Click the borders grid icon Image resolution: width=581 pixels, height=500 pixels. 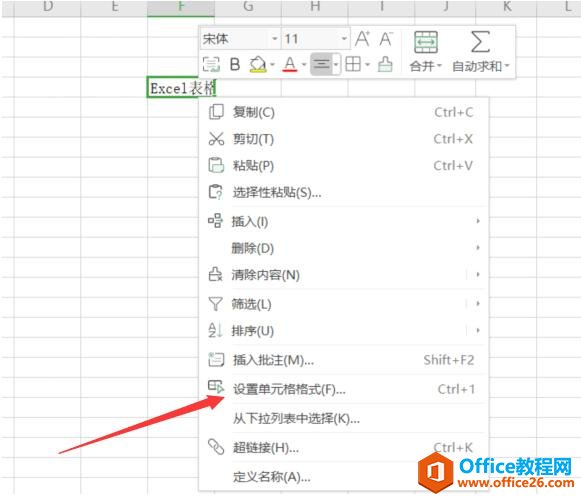pyautogui.click(x=353, y=64)
